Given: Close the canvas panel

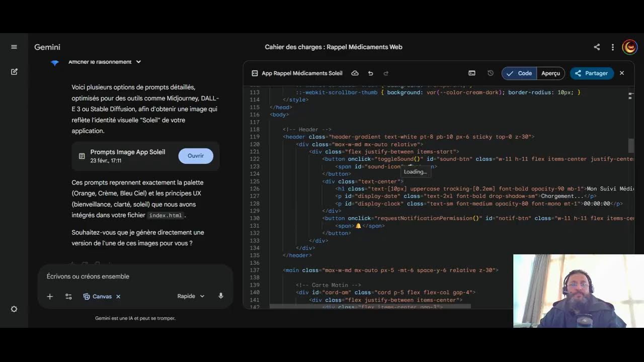Looking at the screenshot, I should (x=622, y=73).
